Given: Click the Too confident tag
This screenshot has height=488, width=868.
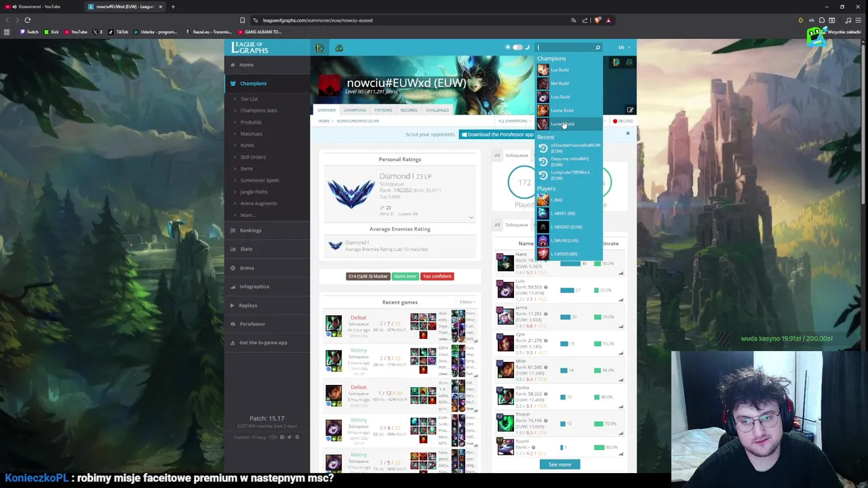Looking at the screenshot, I should pyautogui.click(x=437, y=277).
